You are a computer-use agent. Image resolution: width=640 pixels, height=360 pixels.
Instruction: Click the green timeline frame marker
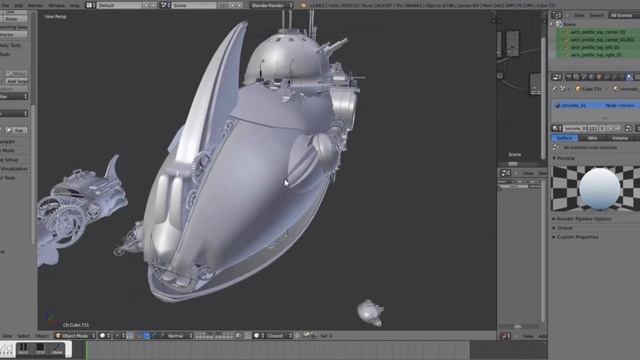[x=86, y=350]
